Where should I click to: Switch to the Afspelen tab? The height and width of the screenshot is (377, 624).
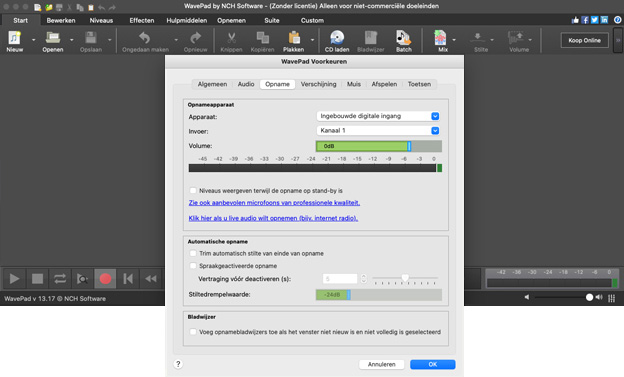point(384,84)
